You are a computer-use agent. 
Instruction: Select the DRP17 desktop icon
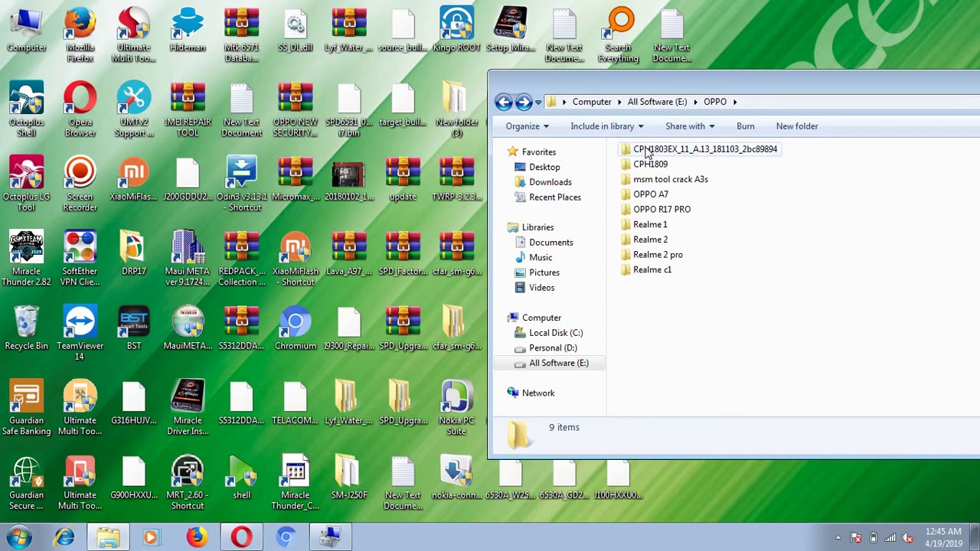(x=134, y=254)
